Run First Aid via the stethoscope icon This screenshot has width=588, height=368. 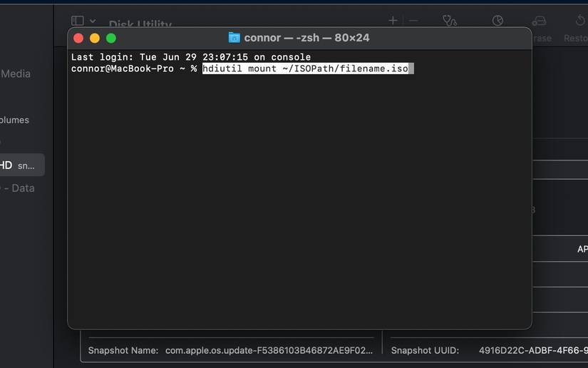(x=449, y=21)
